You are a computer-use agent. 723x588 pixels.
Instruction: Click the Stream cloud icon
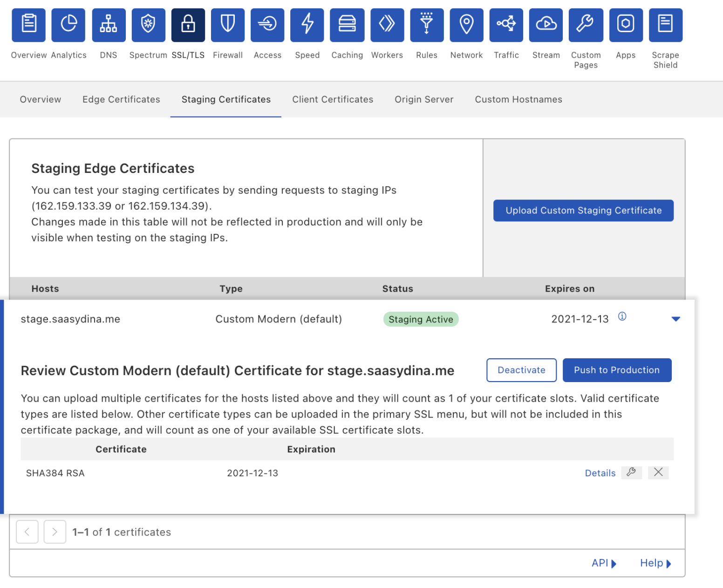[546, 25]
